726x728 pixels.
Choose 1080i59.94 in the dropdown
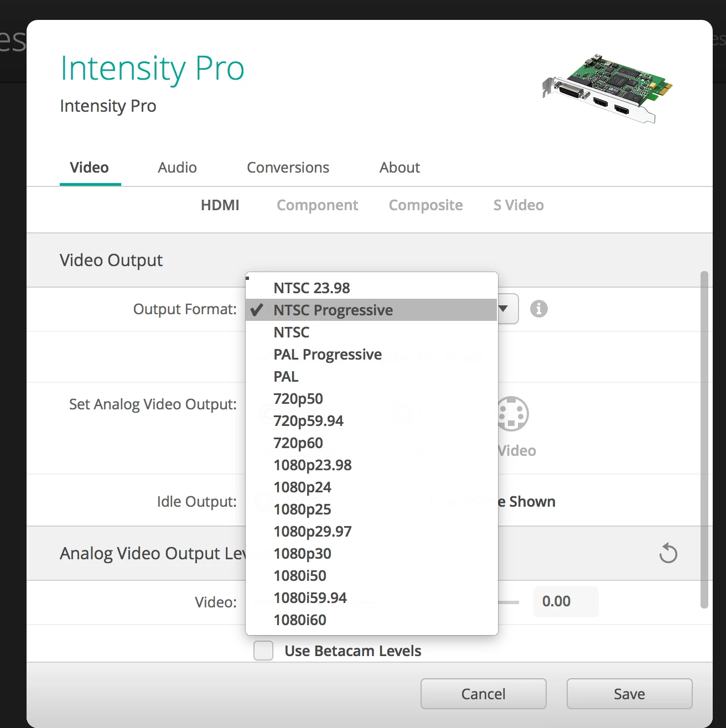pos(371,597)
